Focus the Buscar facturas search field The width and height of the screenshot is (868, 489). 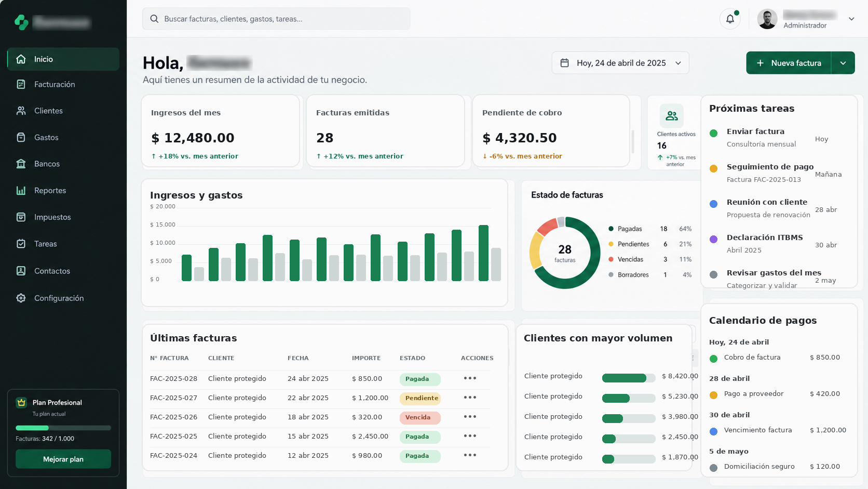tap(276, 19)
